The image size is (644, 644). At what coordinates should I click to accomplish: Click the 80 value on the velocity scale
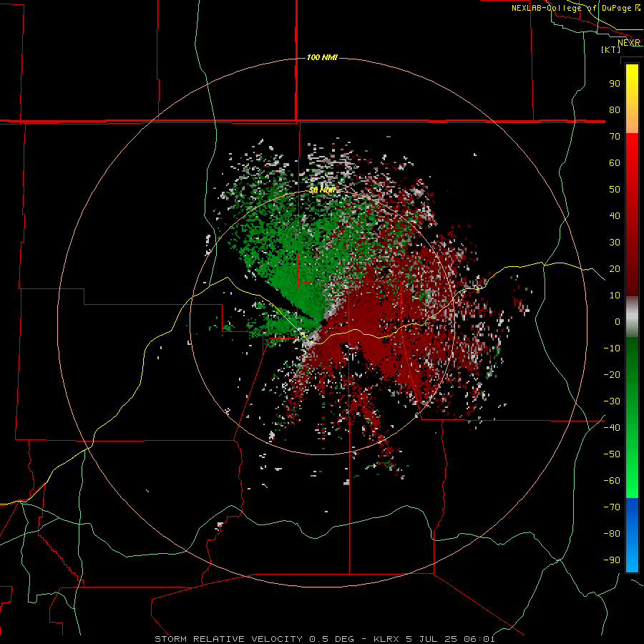pos(615,109)
